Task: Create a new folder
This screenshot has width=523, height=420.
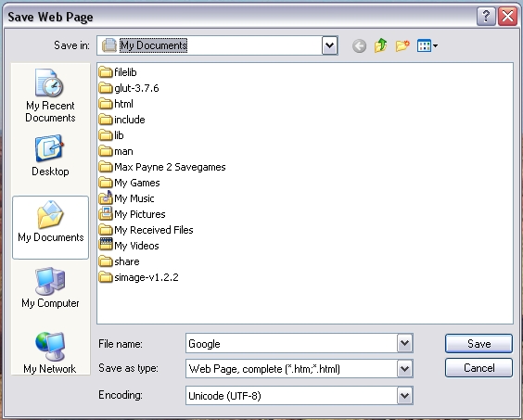Action: tap(402, 45)
